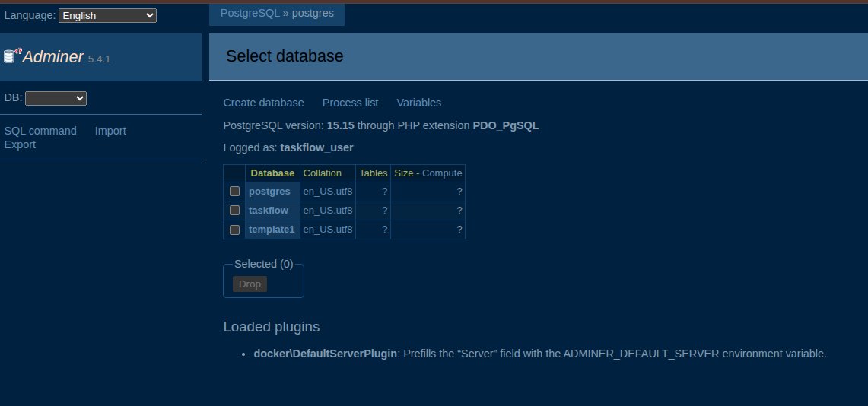Open the postgres database link in table
Image resolution: width=868 pixels, height=406 pixels.
point(269,192)
